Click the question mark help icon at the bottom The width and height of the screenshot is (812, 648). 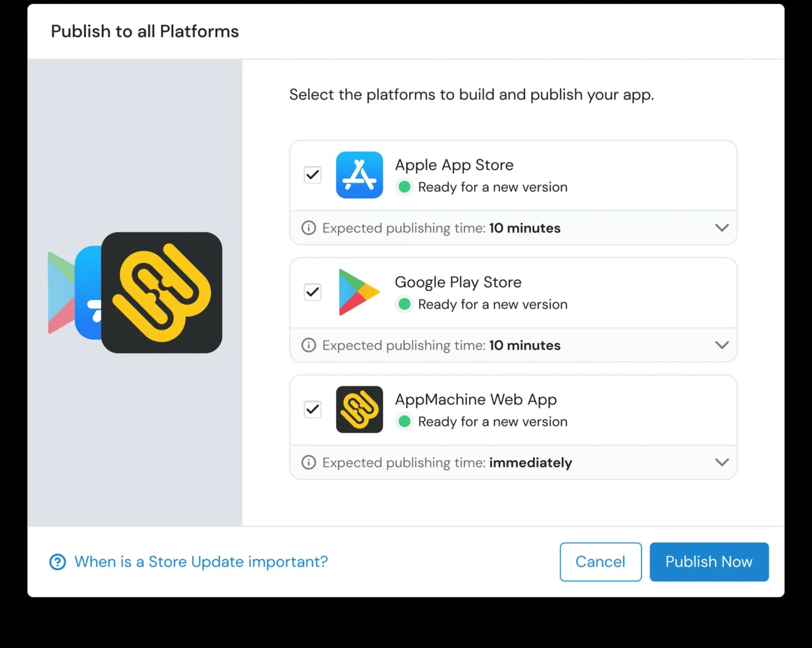pos(57,562)
